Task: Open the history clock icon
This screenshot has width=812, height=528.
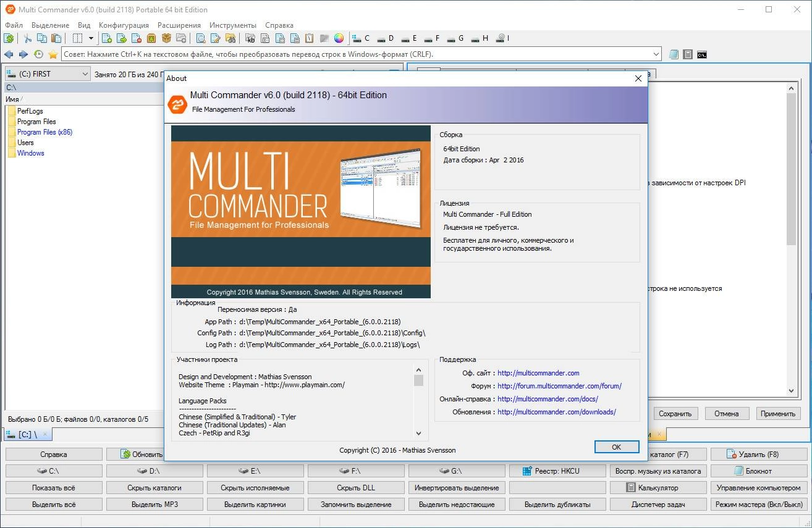Action: click(x=38, y=54)
